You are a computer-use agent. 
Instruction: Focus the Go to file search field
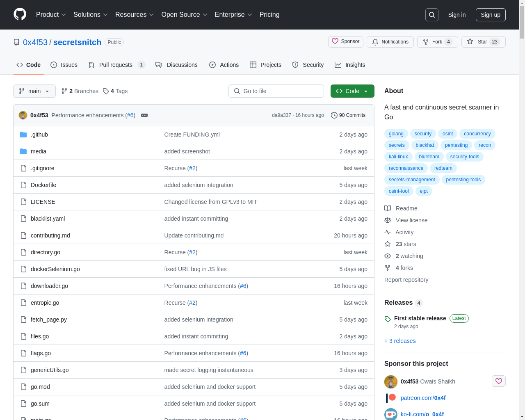point(276,91)
